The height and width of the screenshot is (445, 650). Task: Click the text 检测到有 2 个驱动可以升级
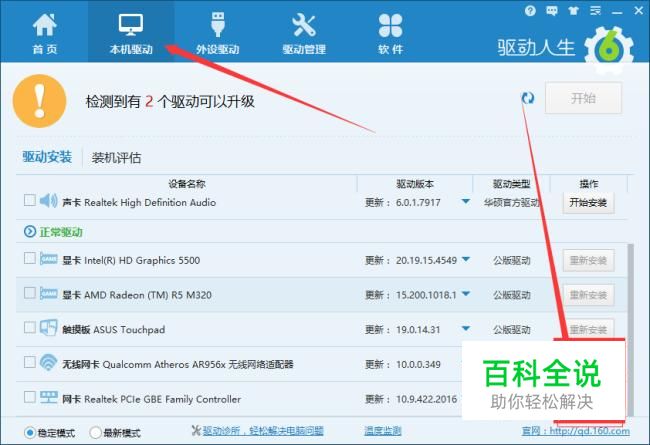(170, 101)
